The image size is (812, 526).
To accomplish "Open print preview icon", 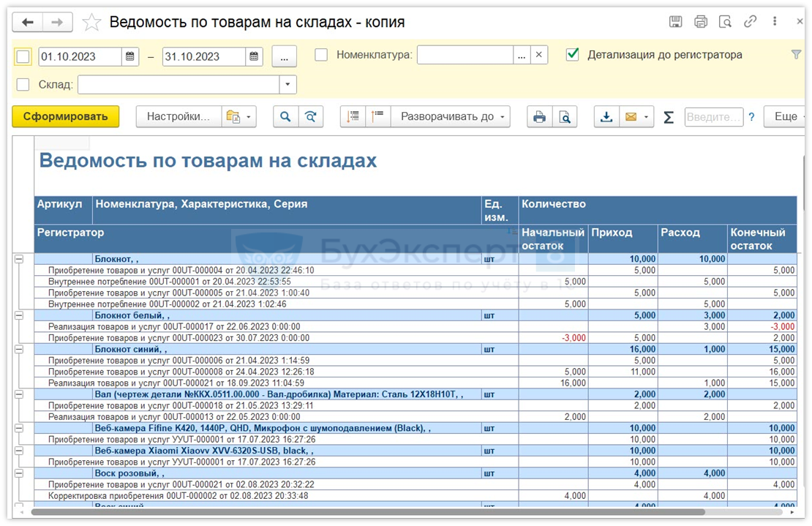I will point(565,117).
